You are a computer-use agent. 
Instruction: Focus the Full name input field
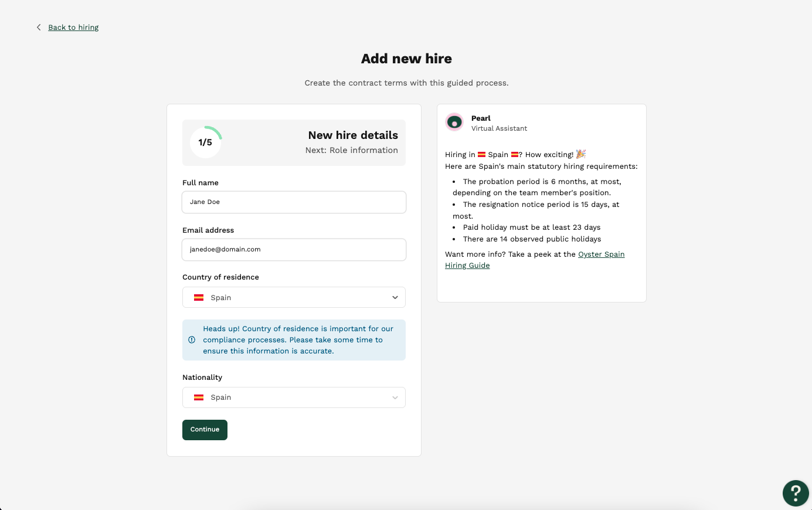294,202
